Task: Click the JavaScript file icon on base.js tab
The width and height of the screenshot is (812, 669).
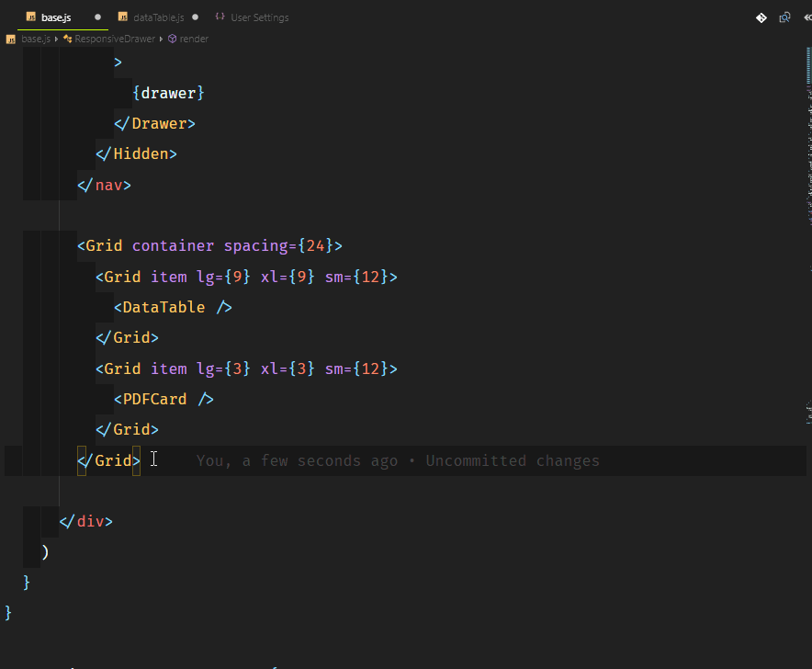Action: pos(29,16)
